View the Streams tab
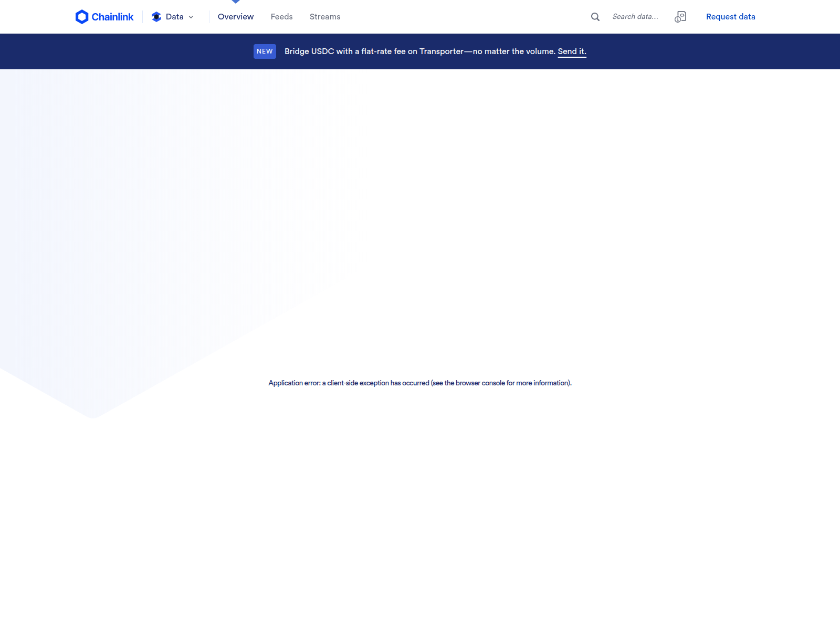This screenshot has height=630, width=840. [324, 16]
